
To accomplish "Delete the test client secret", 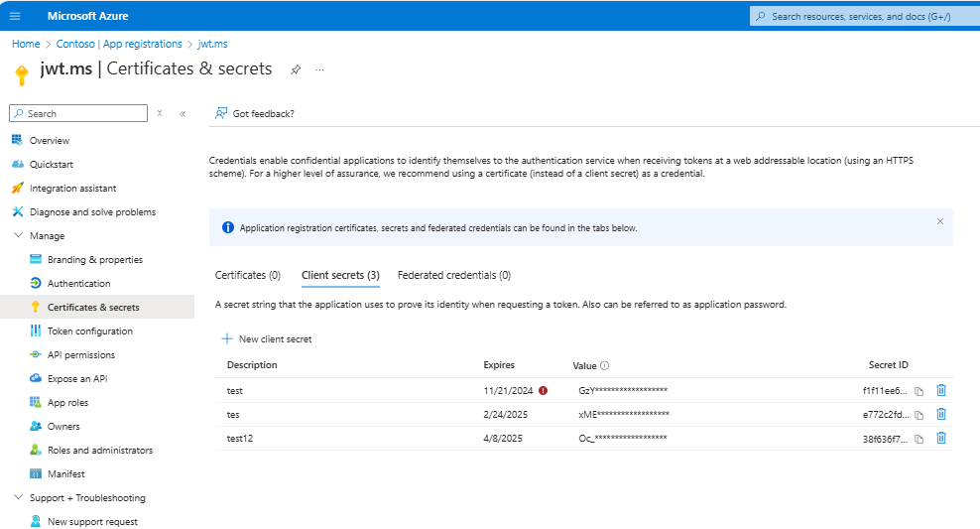I will [941, 390].
